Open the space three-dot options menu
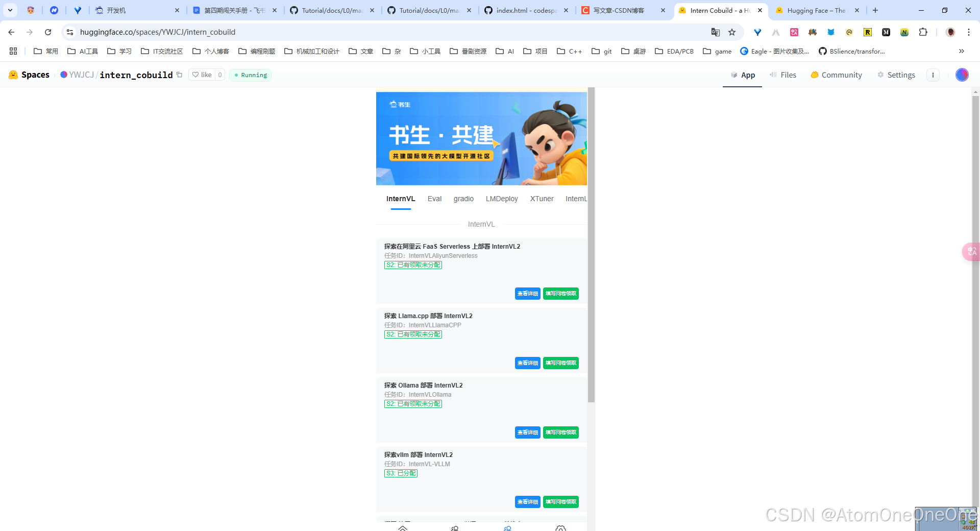The height and width of the screenshot is (531, 980). (933, 75)
